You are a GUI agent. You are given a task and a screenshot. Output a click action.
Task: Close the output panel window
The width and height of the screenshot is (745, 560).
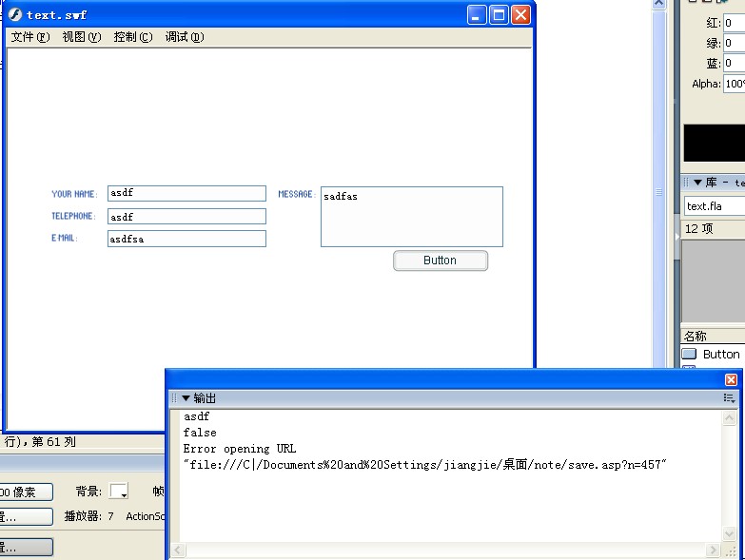tap(731, 379)
